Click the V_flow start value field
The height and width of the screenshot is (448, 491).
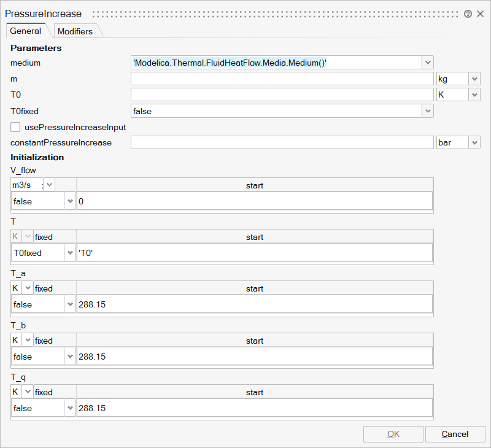(254, 201)
